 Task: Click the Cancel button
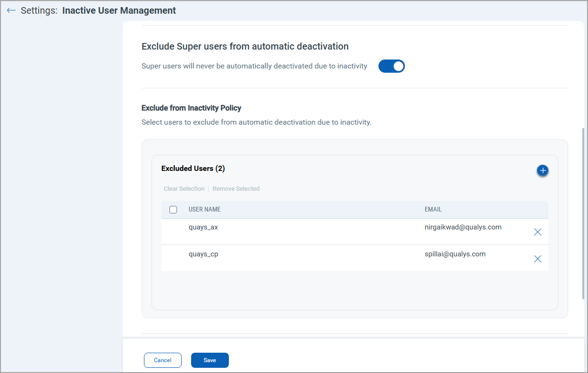(x=163, y=360)
